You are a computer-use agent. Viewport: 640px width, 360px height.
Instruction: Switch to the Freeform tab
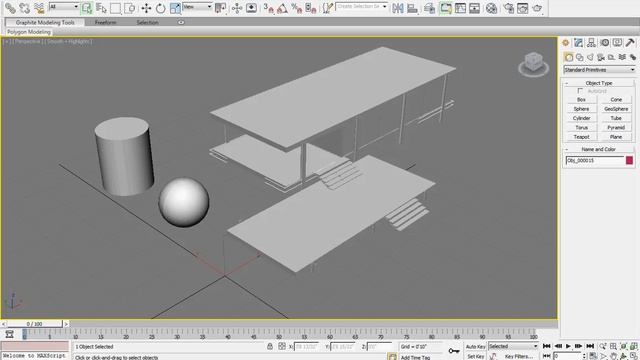(x=105, y=22)
